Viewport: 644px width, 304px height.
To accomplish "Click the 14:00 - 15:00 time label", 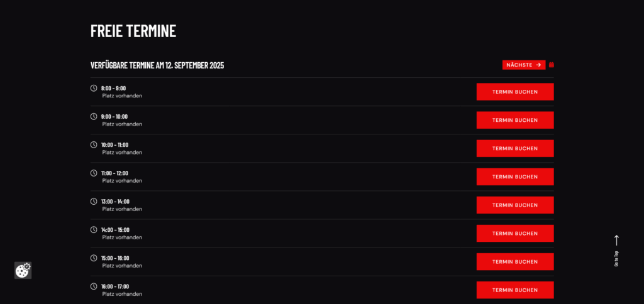I will click(115, 230).
